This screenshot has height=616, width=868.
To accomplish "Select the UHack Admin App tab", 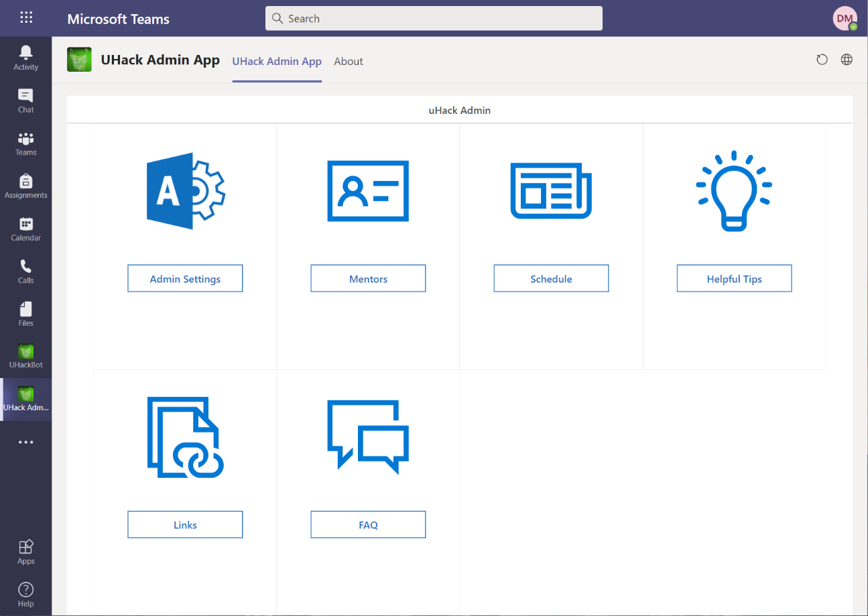I will pyautogui.click(x=277, y=61).
